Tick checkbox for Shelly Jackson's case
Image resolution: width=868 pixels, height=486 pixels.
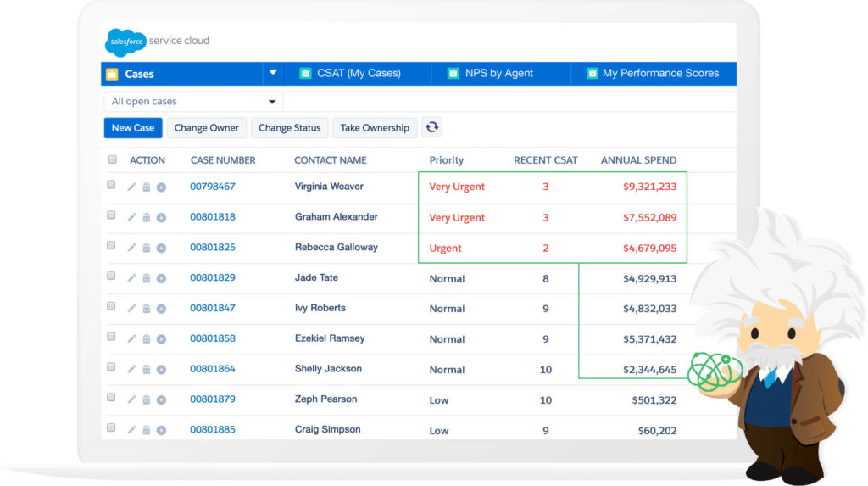pos(111,367)
